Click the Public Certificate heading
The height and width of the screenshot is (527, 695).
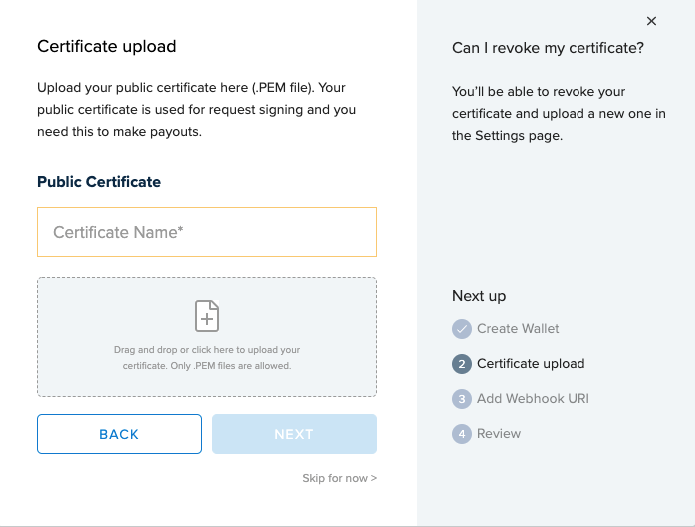99,182
